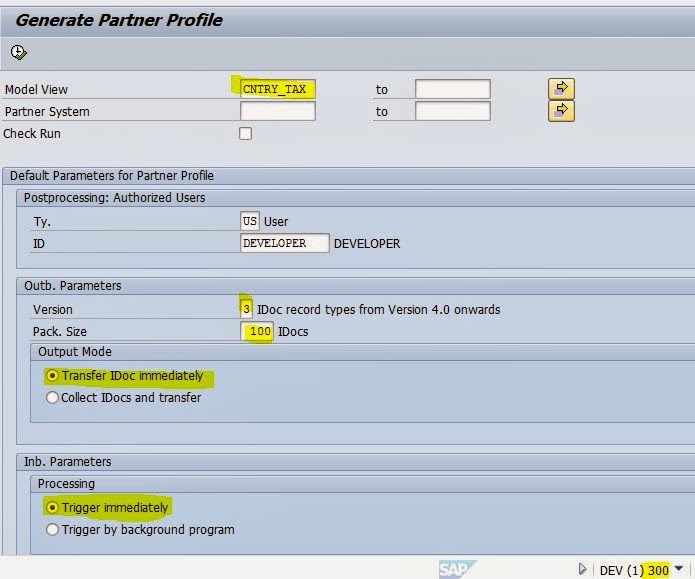Click the Partner System from field
The image size is (695, 579).
coord(278,111)
